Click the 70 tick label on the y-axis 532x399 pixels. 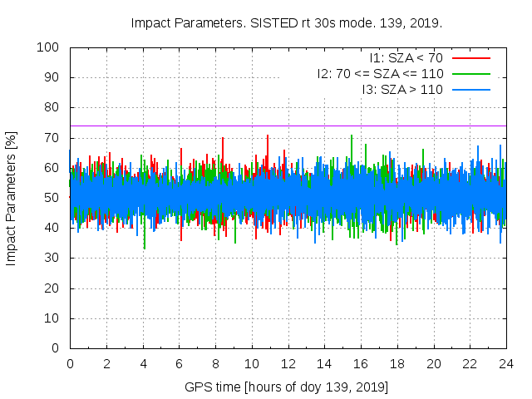51,138
